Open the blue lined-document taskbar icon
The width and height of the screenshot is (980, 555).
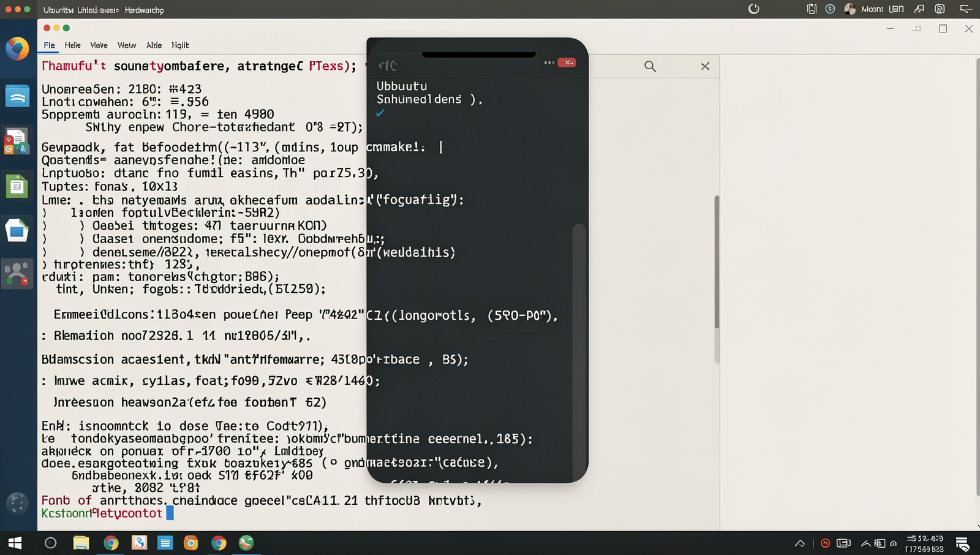(165, 543)
